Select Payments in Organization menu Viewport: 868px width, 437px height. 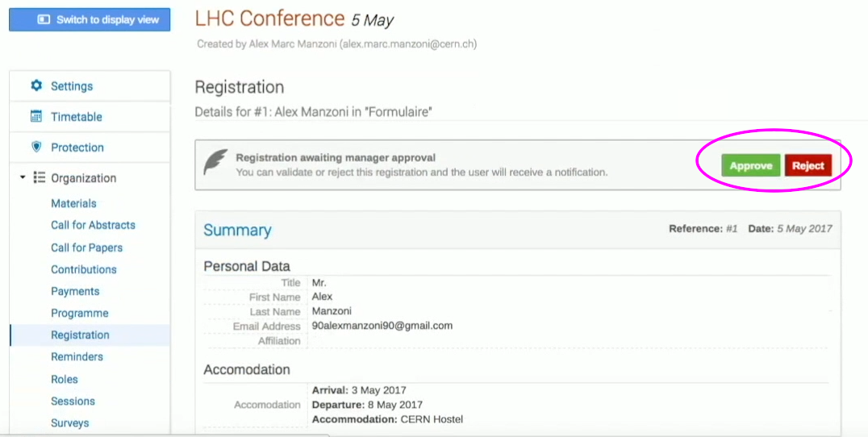[75, 292]
